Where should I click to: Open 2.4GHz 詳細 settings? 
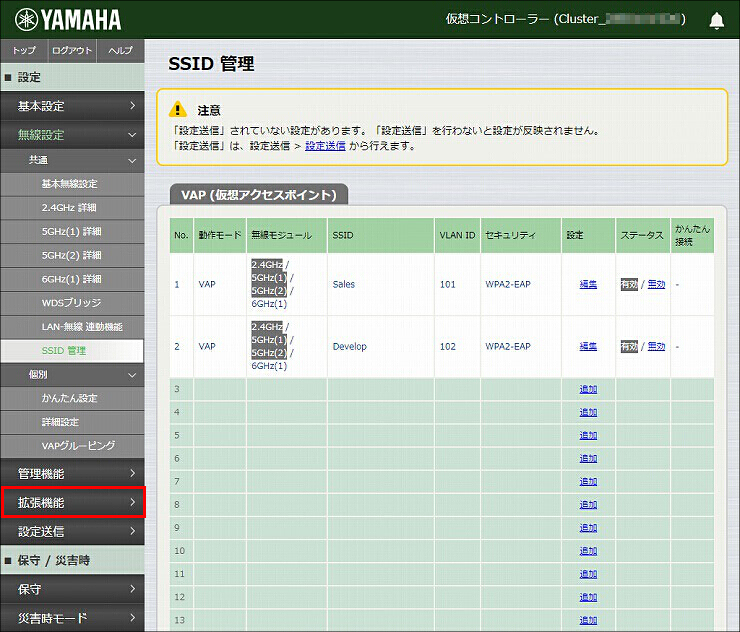coord(72,208)
